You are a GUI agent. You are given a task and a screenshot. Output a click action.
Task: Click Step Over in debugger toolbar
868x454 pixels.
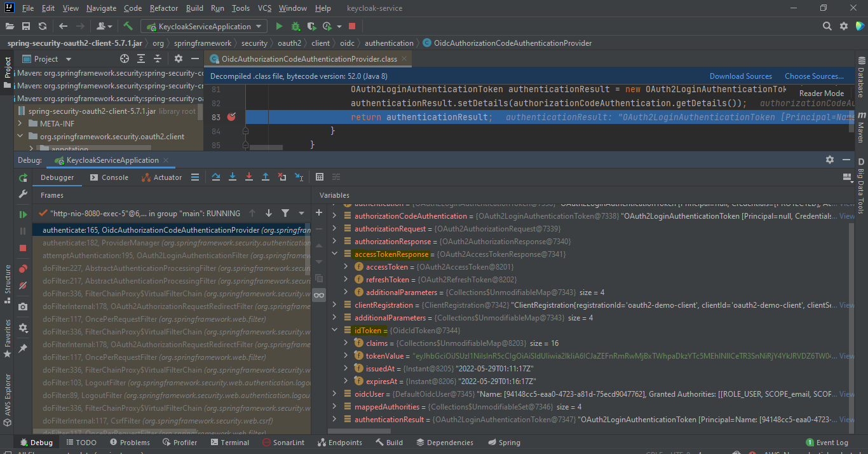tap(216, 177)
